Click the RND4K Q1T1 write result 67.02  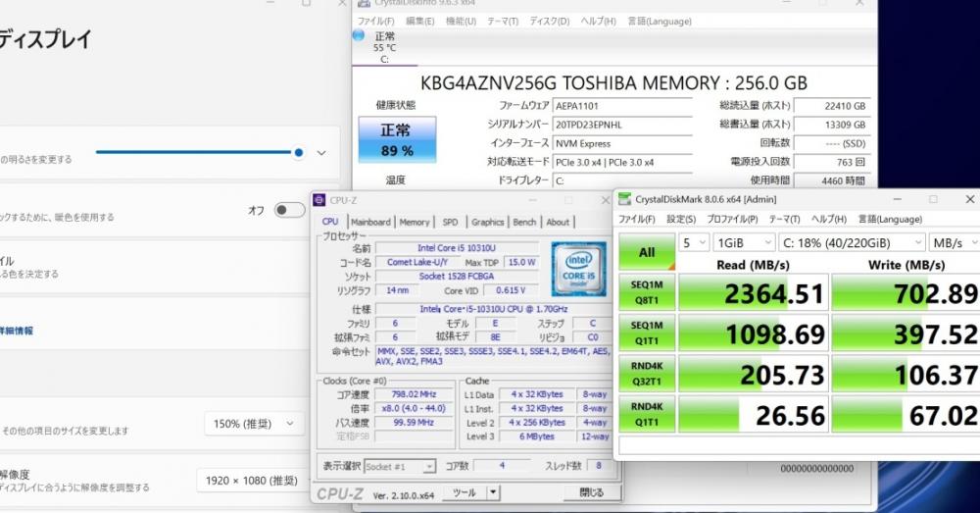[906, 414]
